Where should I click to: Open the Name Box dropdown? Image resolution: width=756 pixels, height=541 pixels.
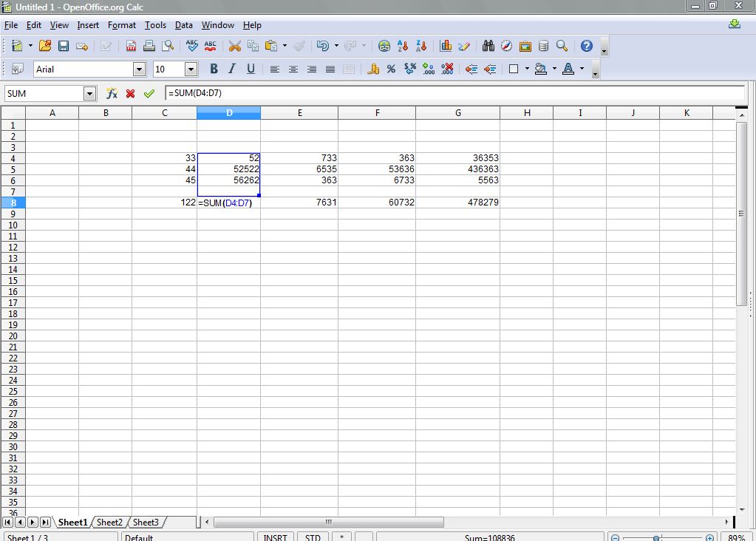(89, 94)
